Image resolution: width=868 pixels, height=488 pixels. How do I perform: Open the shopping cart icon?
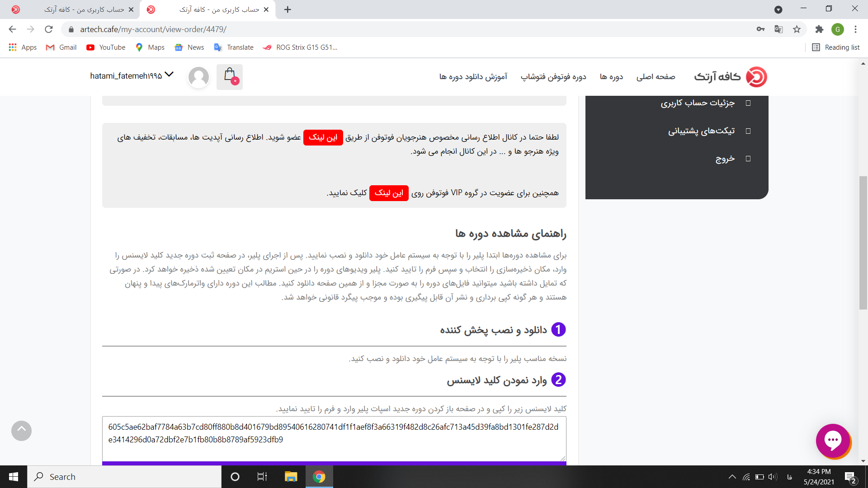pyautogui.click(x=230, y=76)
